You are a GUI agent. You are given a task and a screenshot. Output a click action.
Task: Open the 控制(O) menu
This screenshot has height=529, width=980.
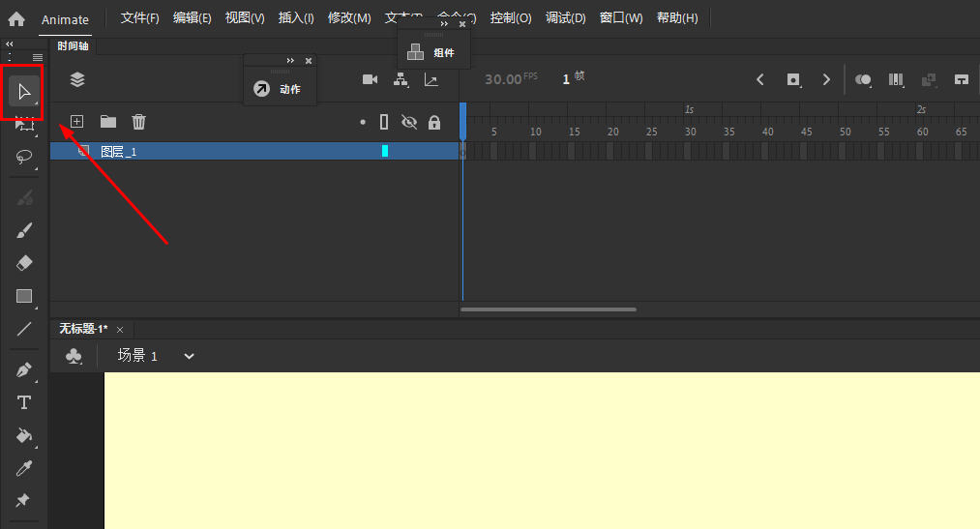[x=511, y=18]
